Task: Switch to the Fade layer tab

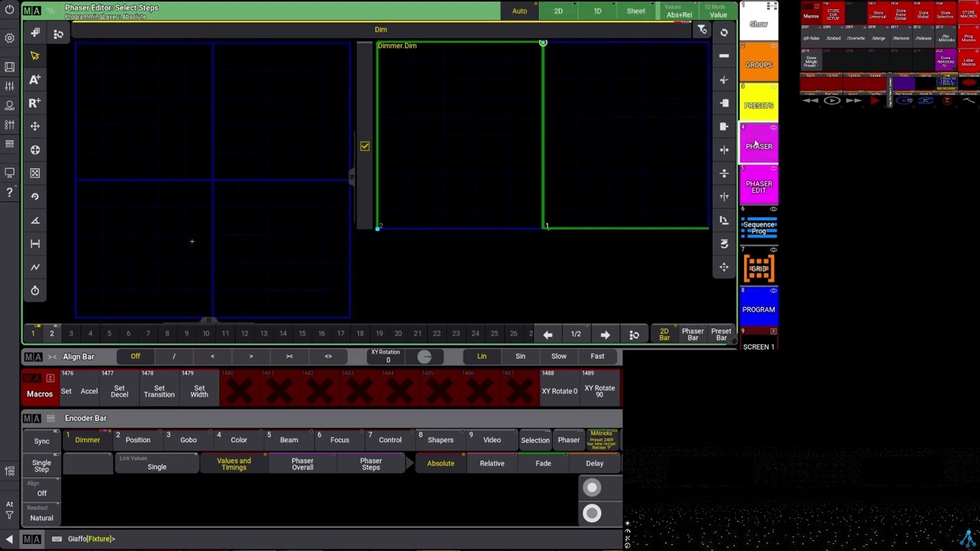Action: tap(543, 464)
